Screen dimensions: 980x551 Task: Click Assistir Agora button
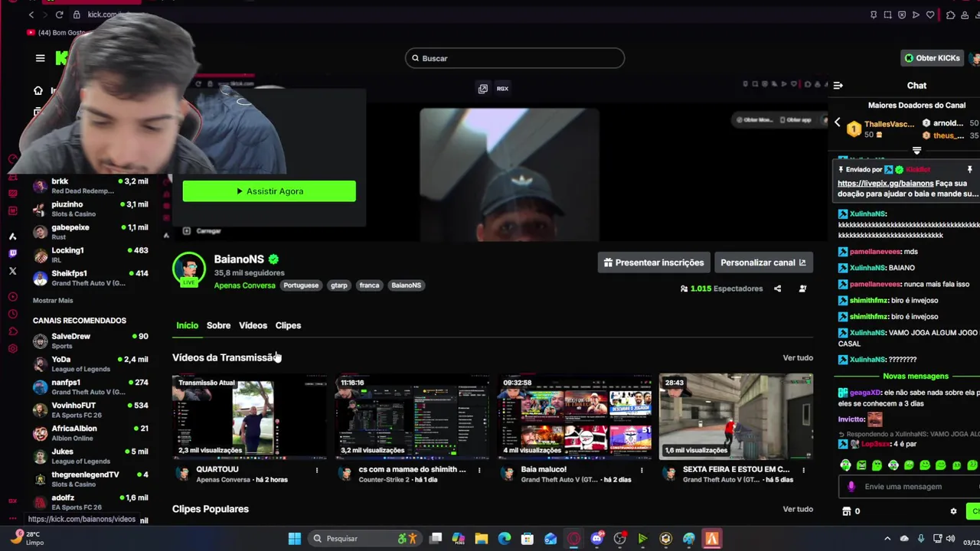coord(269,191)
